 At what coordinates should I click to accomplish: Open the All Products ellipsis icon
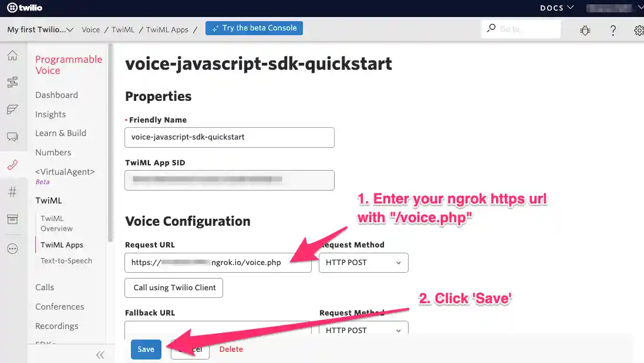click(x=12, y=249)
